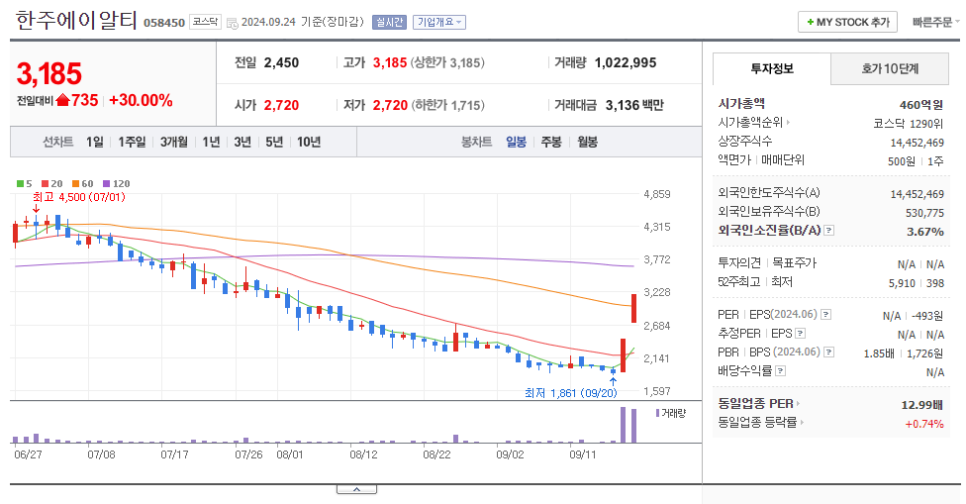Click the 코스닥 market label

point(205,22)
